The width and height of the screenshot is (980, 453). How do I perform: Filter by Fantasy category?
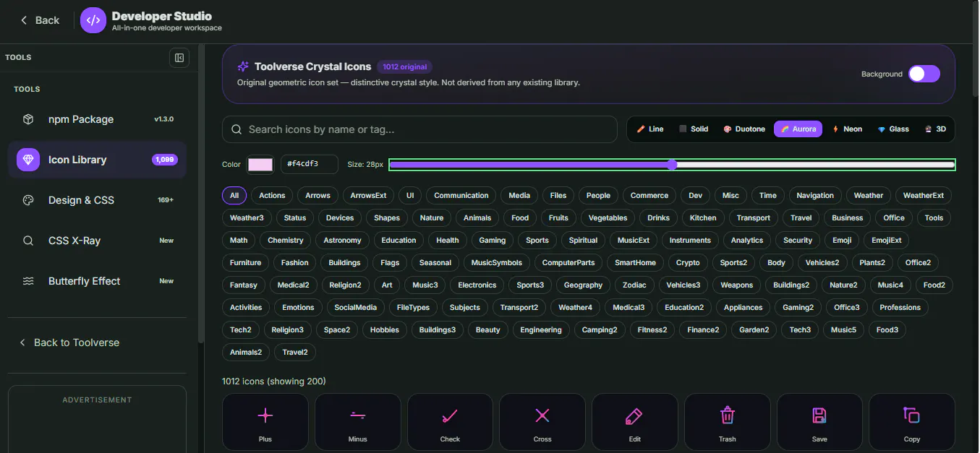tap(244, 285)
